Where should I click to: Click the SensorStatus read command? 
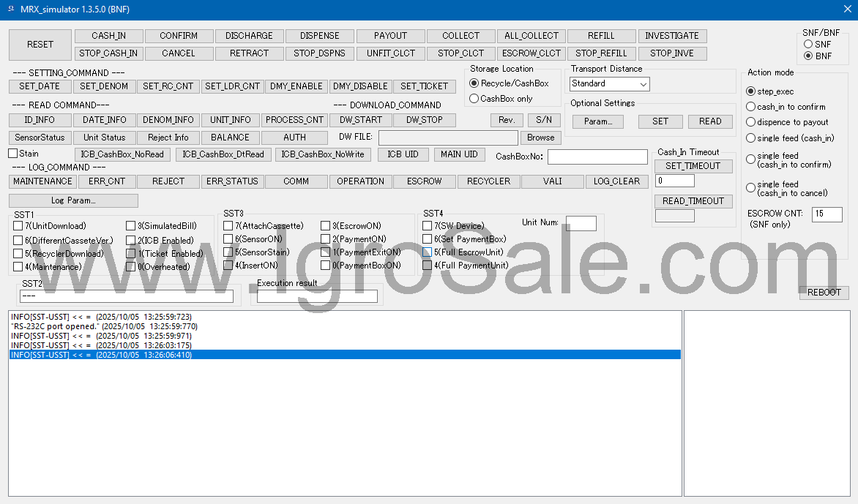point(40,138)
